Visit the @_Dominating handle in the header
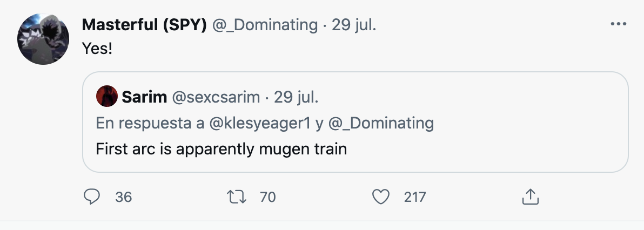The width and height of the screenshot is (644, 230). coord(265,24)
